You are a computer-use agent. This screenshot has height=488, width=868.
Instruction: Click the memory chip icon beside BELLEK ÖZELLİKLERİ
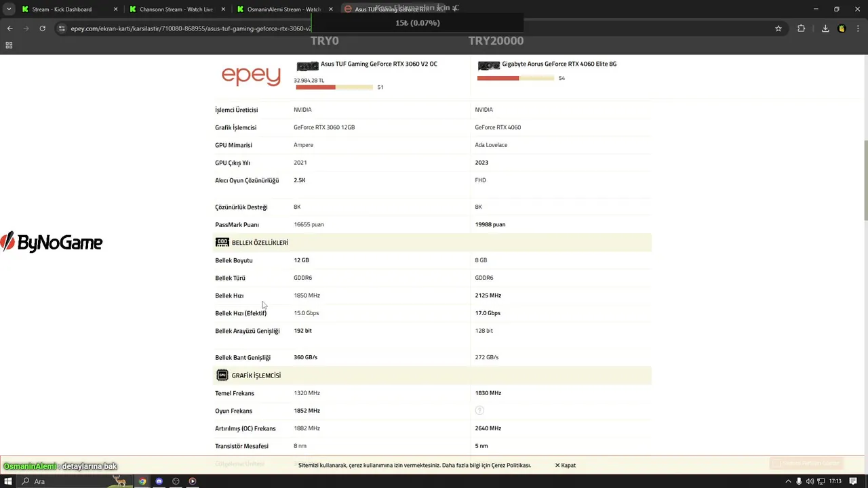(222, 243)
